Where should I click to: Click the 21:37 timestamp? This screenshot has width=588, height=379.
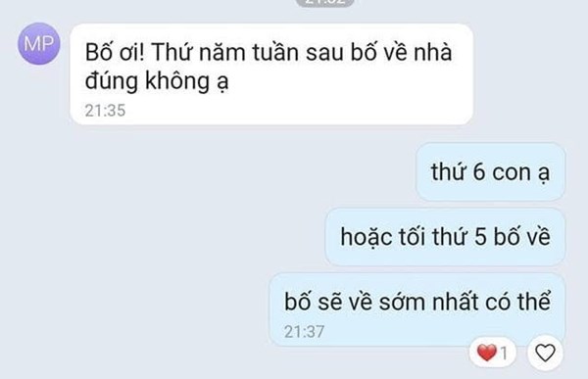[304, 332]
